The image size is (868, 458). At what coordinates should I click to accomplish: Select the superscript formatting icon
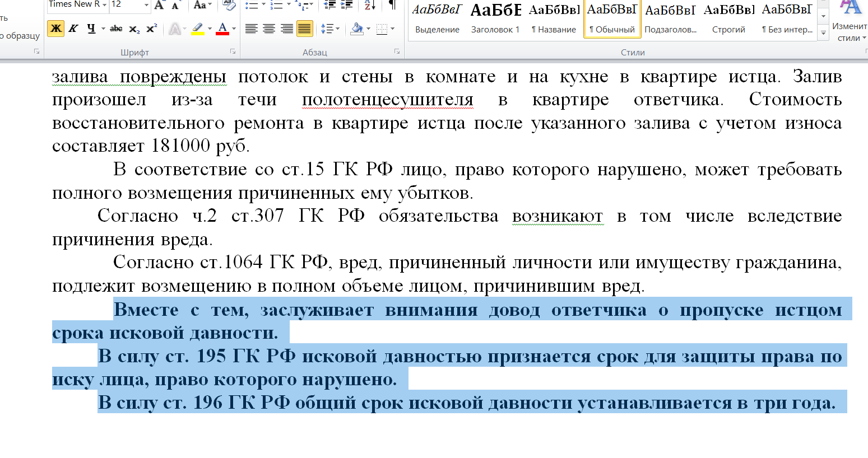(x=151, y=27)
